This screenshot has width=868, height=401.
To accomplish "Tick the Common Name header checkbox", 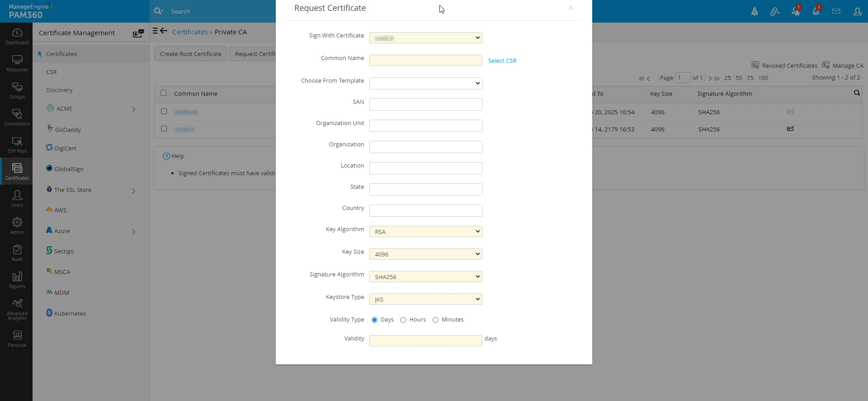I will tap(164, 93).
